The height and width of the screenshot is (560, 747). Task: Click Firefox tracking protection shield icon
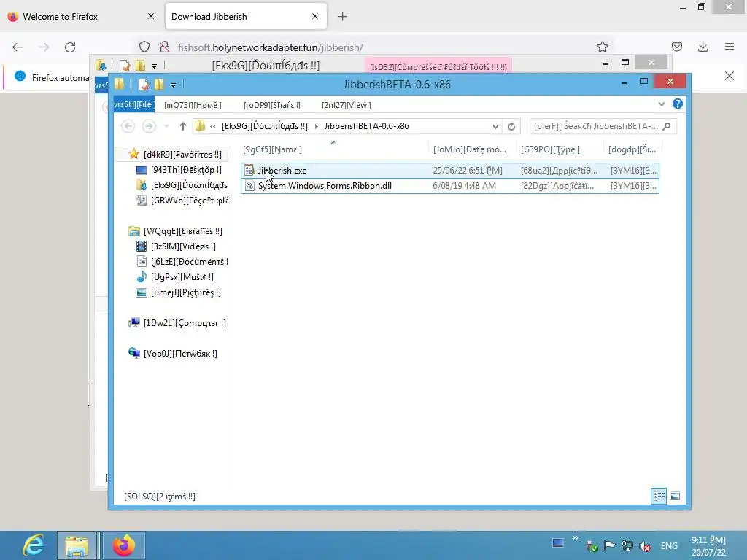click(x=144, y=47)
